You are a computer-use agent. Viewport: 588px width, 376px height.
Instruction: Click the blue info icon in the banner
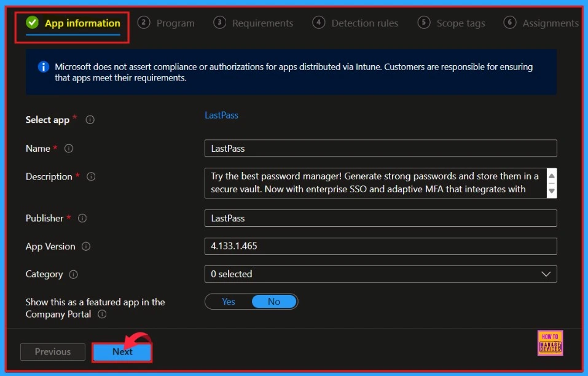(x=44, y=67)
